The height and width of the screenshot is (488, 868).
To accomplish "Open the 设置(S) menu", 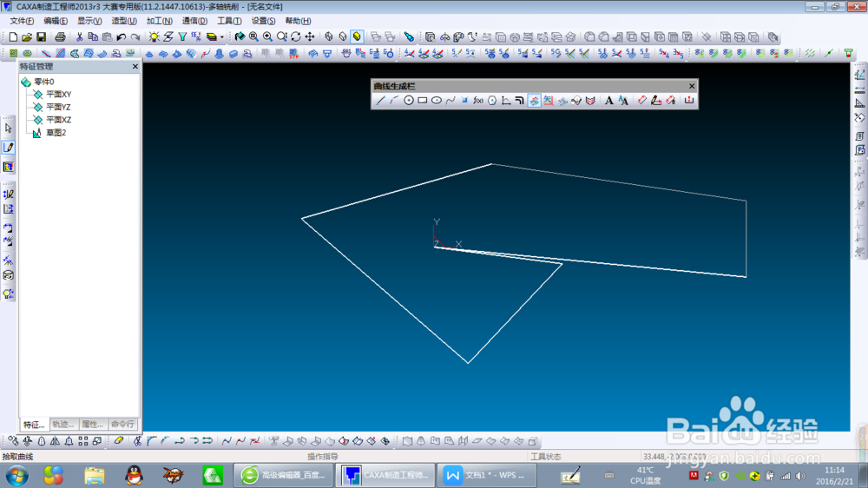I will click(263, 21).
